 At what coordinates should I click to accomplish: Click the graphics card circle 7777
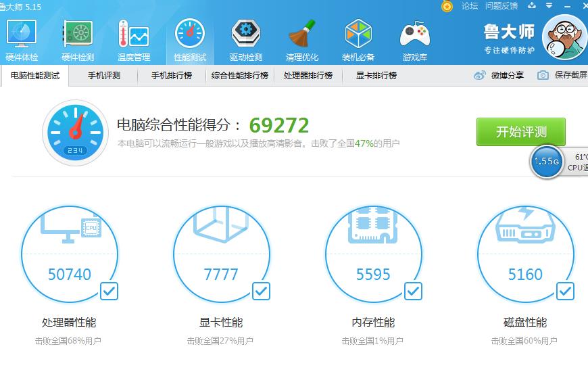221,254
